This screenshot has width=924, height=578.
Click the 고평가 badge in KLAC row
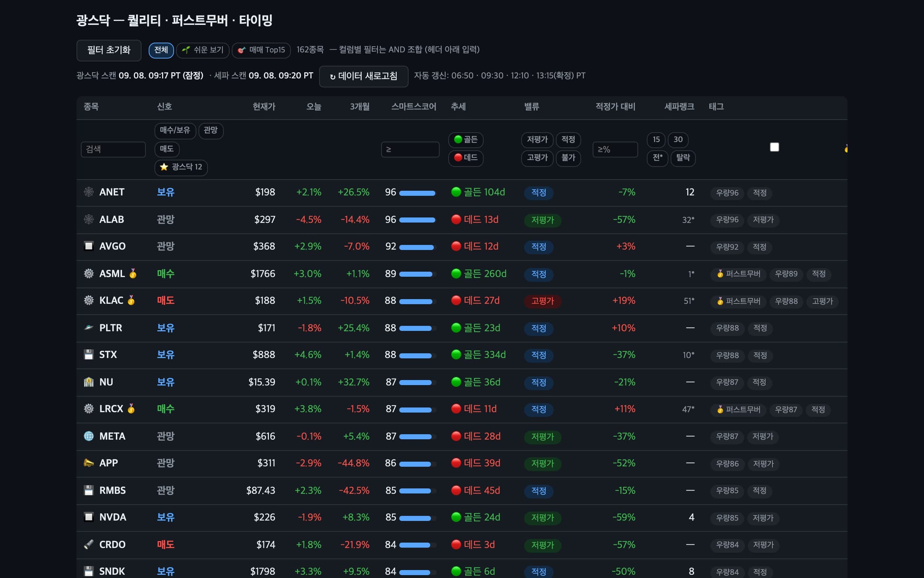tap(542, 301)
